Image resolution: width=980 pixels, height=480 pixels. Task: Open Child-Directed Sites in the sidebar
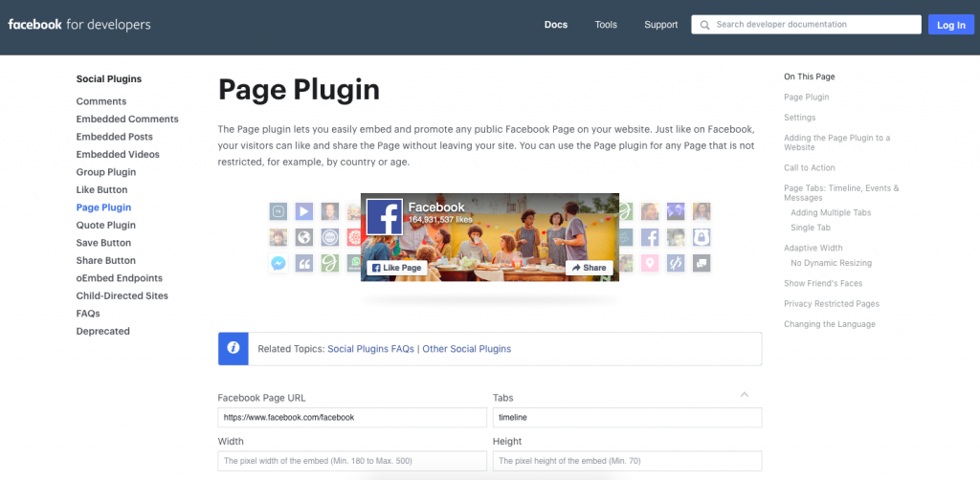tap(122, 295)
